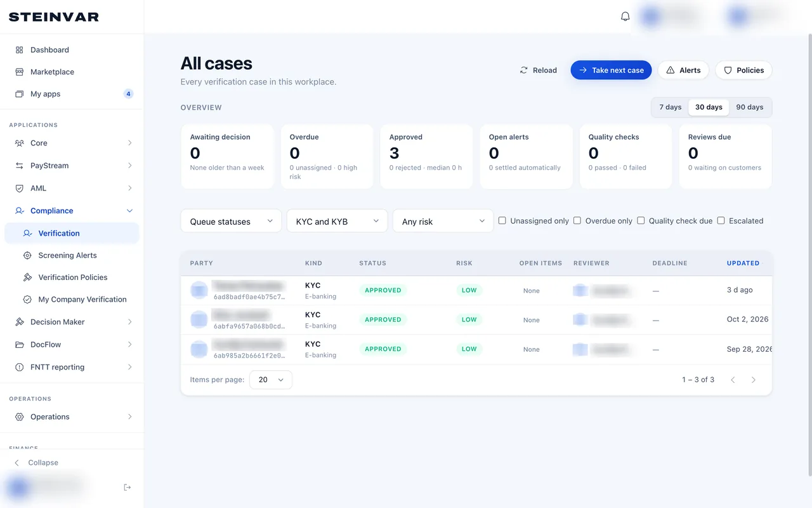The image size is (812, 508).
Task: Click the Decision Maker gavel icon
Action: (19, 322)
